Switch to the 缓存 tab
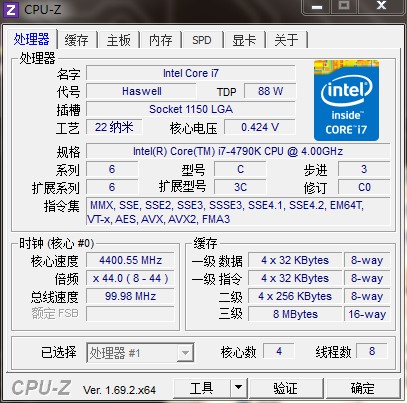This screenshot has width=407, height=403. point(76,40)
